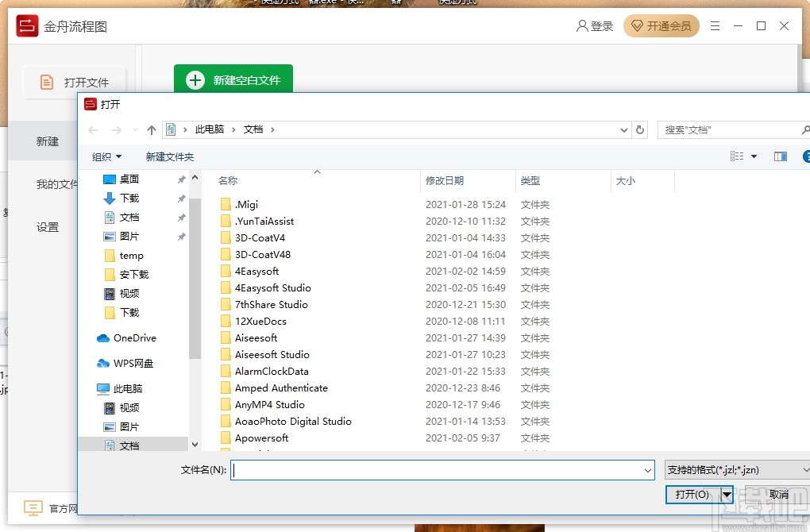The height and width of the screenshot is (532, 810).
Task: Sort by 大小 column header
Action: tap(626, 181)
